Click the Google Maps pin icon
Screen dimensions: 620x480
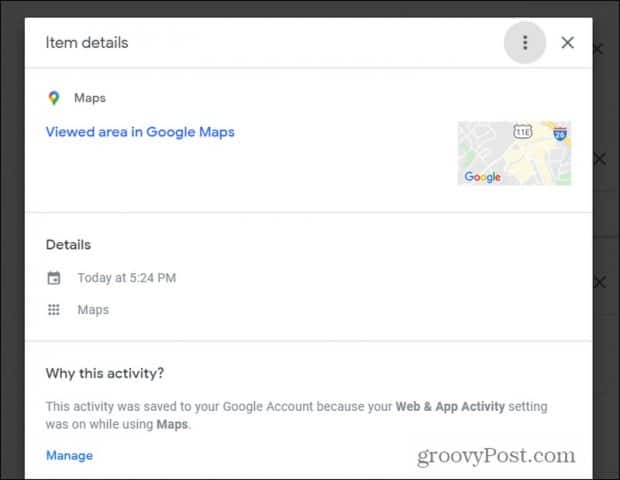(x=54, y=98)
